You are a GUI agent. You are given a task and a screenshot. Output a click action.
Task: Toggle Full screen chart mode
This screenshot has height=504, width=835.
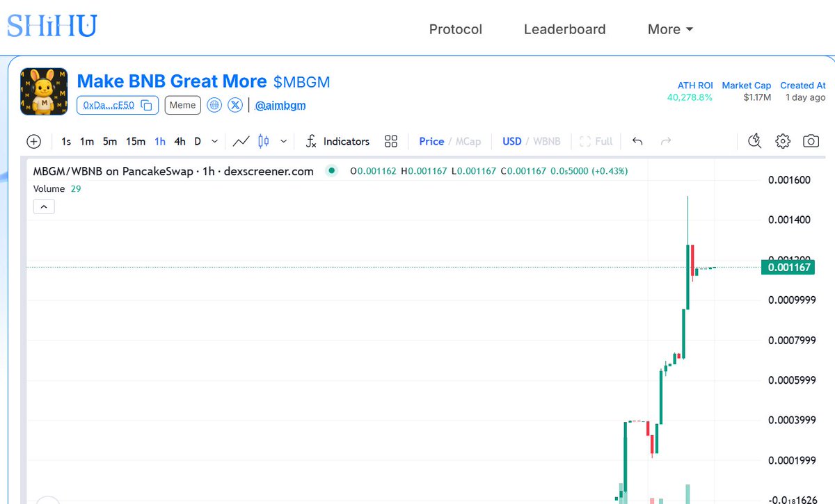[x=596, y=141]
